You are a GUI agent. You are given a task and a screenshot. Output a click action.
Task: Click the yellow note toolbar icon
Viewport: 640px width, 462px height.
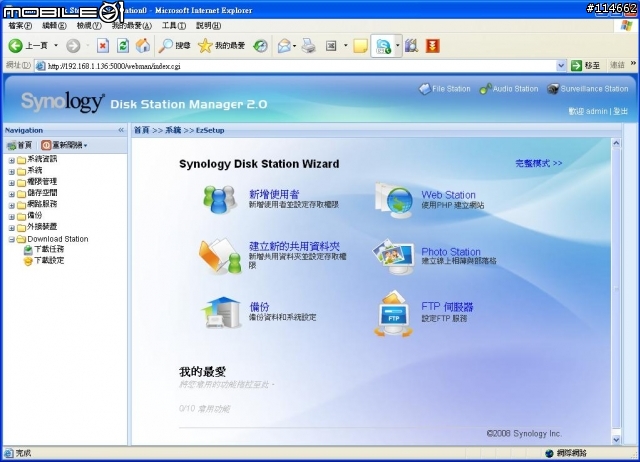(x=360, y=46)
